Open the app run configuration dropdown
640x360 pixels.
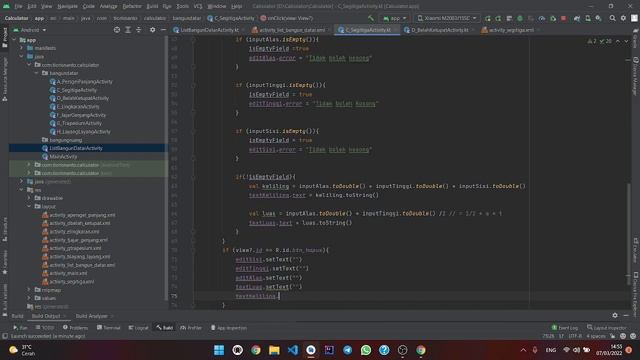(394, 18)
